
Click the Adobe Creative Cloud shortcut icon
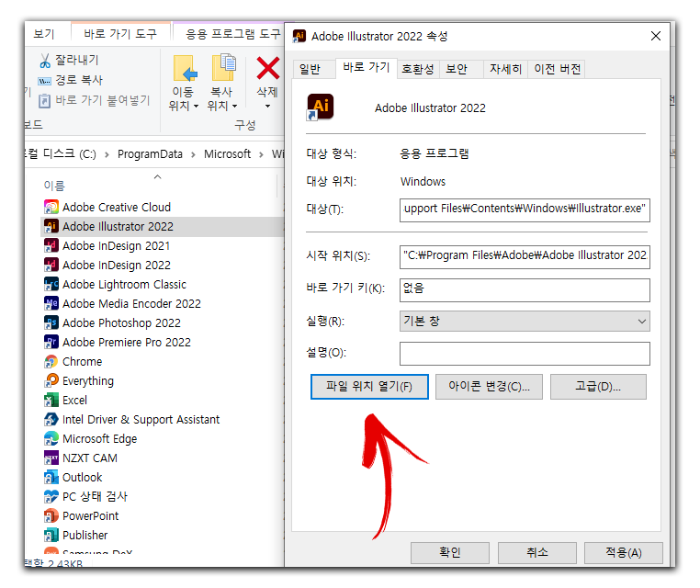click(51, 207)
